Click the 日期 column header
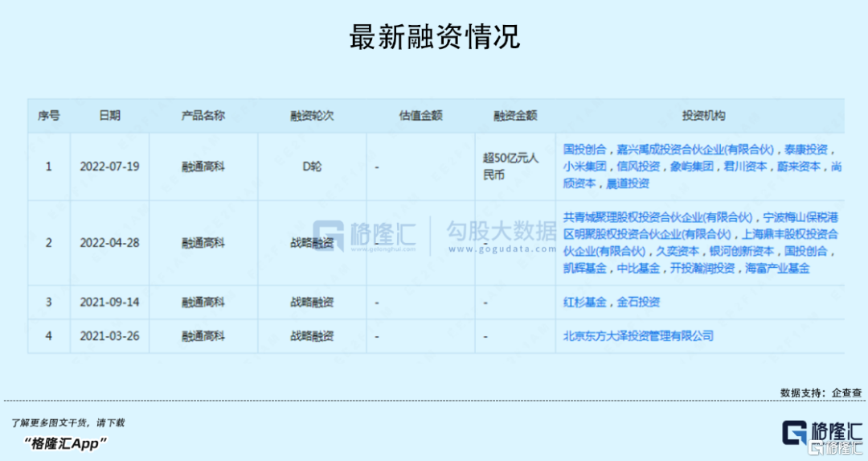The width and height of the screenshot is (868, 461). point(109,115)
